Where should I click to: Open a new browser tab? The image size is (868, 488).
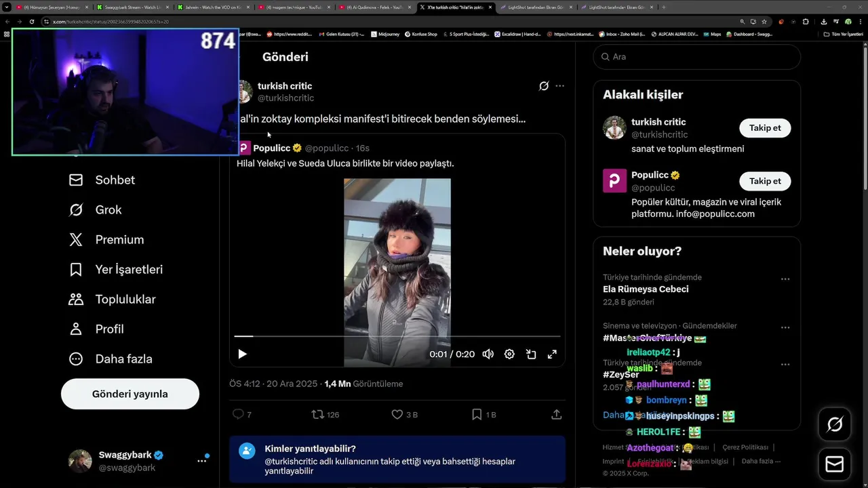(663, 7)
